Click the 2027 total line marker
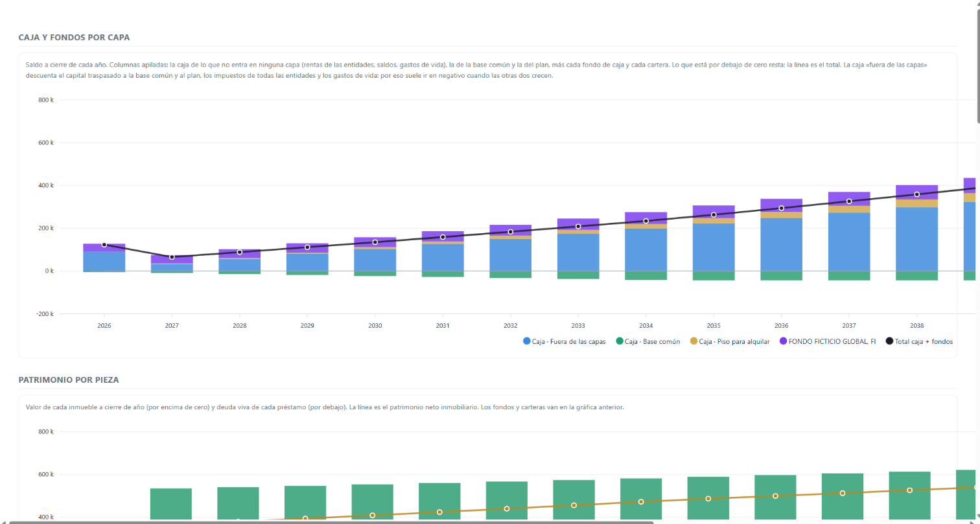Image resolution: width=980 pixels, height=524 pixels. [172, 257]
